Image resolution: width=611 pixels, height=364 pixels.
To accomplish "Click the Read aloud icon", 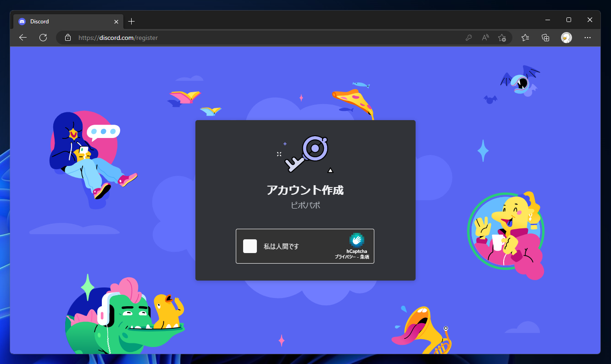I will (x=485, y=38).
